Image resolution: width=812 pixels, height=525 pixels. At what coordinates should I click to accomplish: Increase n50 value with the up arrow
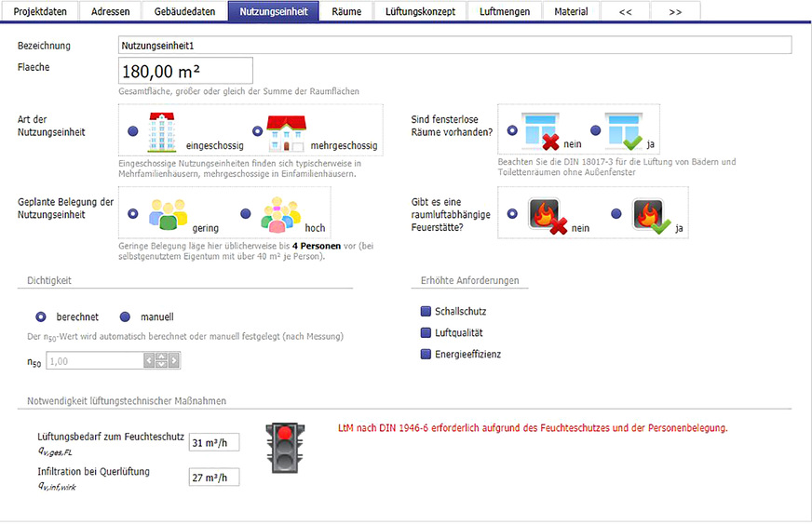pos(161,357)
